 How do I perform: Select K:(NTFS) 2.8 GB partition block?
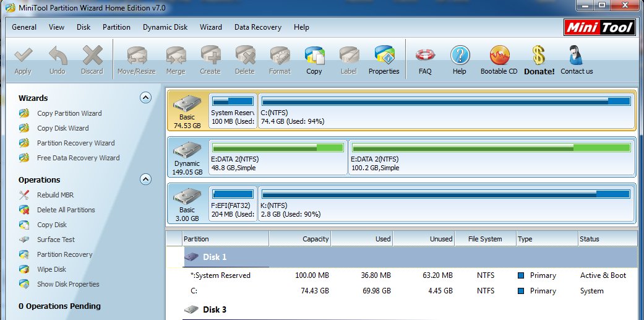click(447, 204)
